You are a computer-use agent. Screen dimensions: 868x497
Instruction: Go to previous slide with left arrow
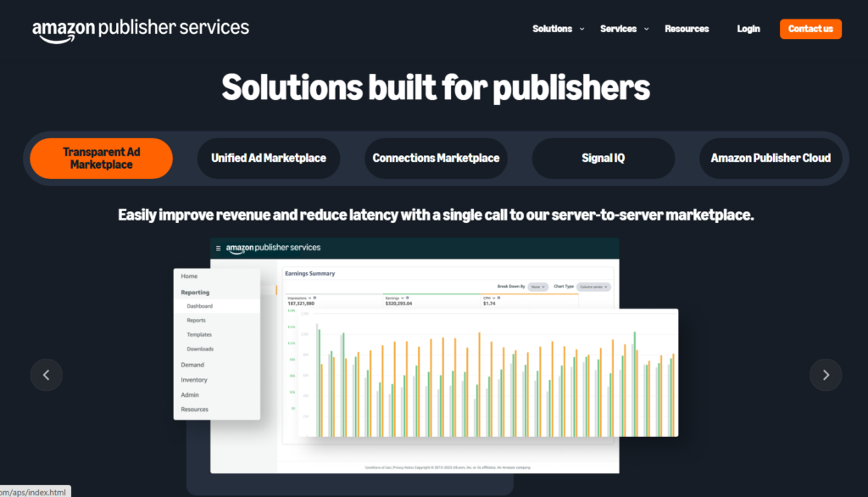click(x=47, y=375)
